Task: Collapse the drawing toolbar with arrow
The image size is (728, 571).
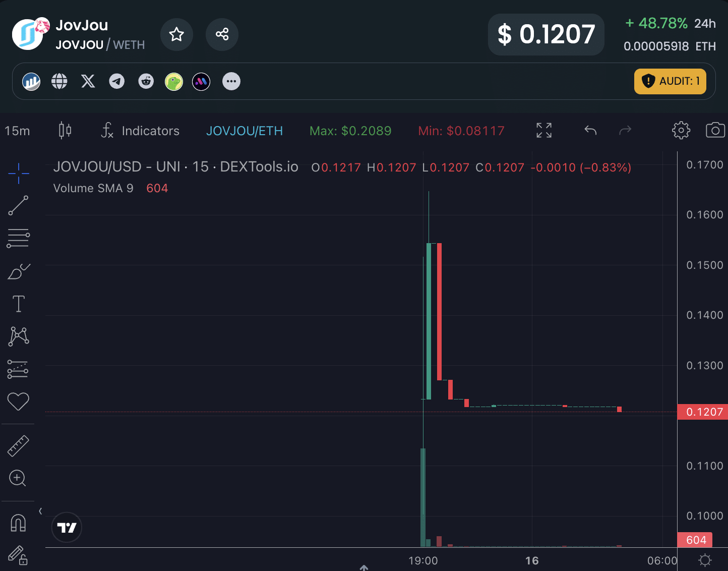Action: [40, 511]
